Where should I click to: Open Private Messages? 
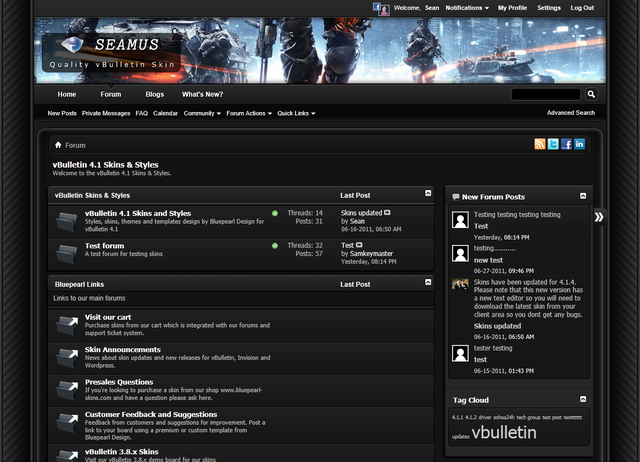coord(106,113)
